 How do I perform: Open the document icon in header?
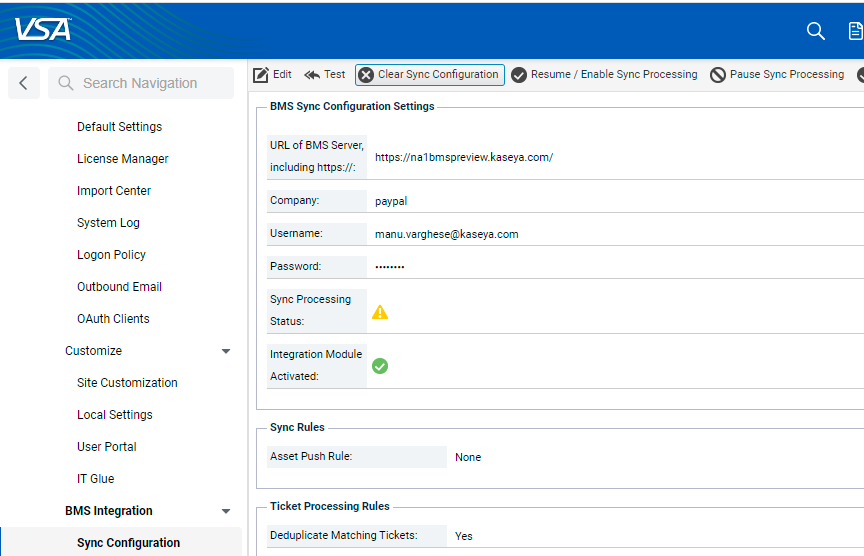(855, 31)
